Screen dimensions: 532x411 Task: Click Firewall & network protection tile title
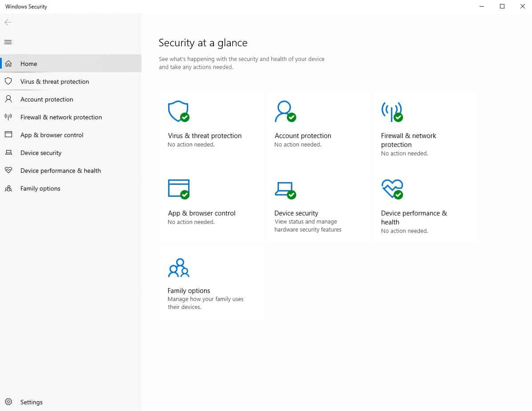(x=408, y=140)
